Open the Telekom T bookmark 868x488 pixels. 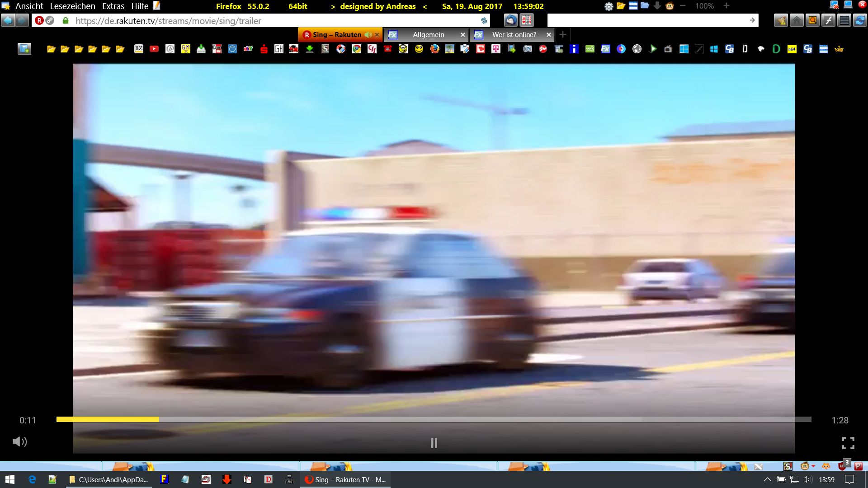[x=496, y=49]
